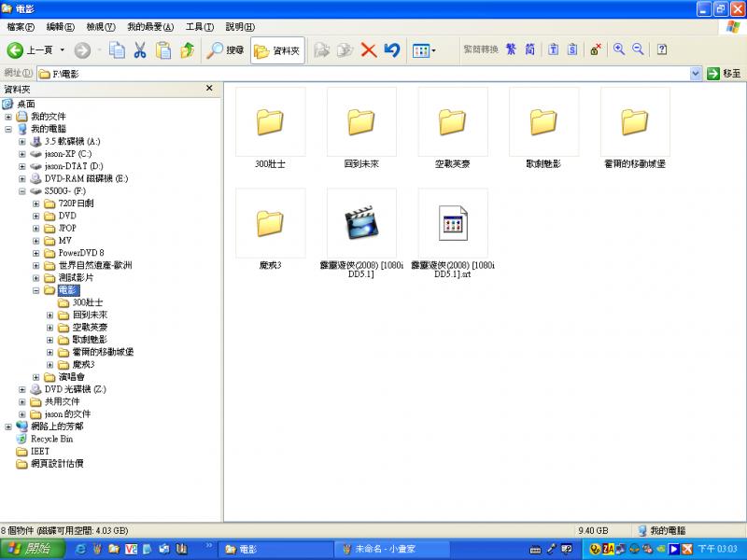This screenshot has width=747, height=560.
Task: Open the 說明(H) menu
Action: pos(240,27)
